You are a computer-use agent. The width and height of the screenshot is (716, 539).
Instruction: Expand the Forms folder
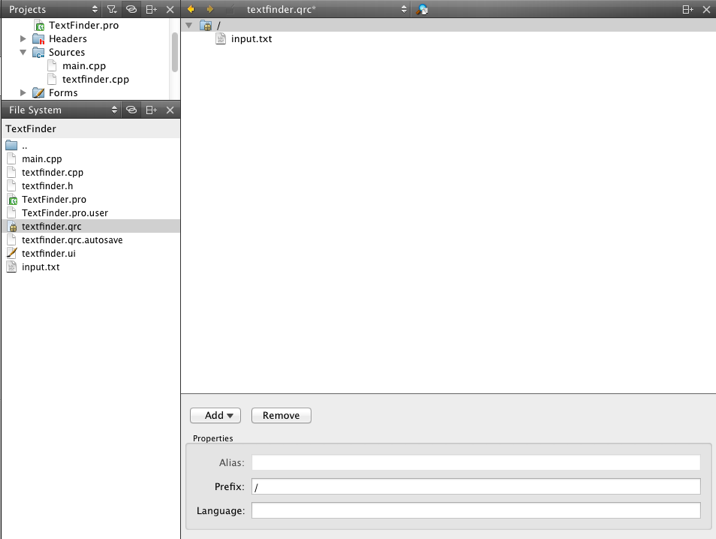tap(23, 93)
